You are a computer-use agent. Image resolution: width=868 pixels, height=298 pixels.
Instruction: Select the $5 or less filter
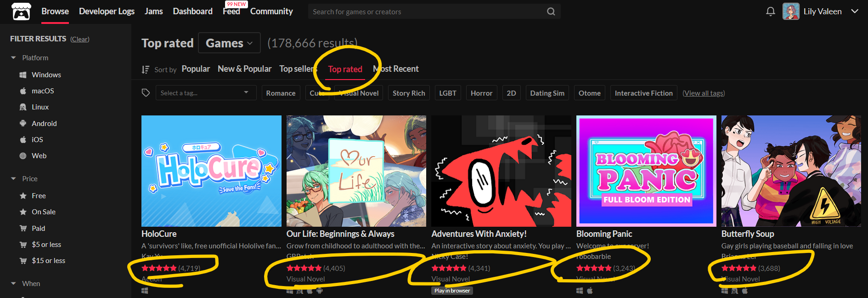point(46,244)
